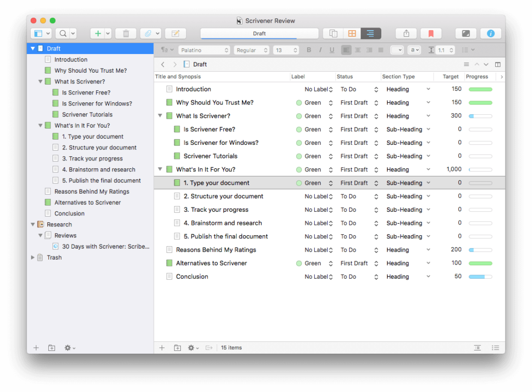
Task: Switch to Outliner view mode
Action: point(370,33)
